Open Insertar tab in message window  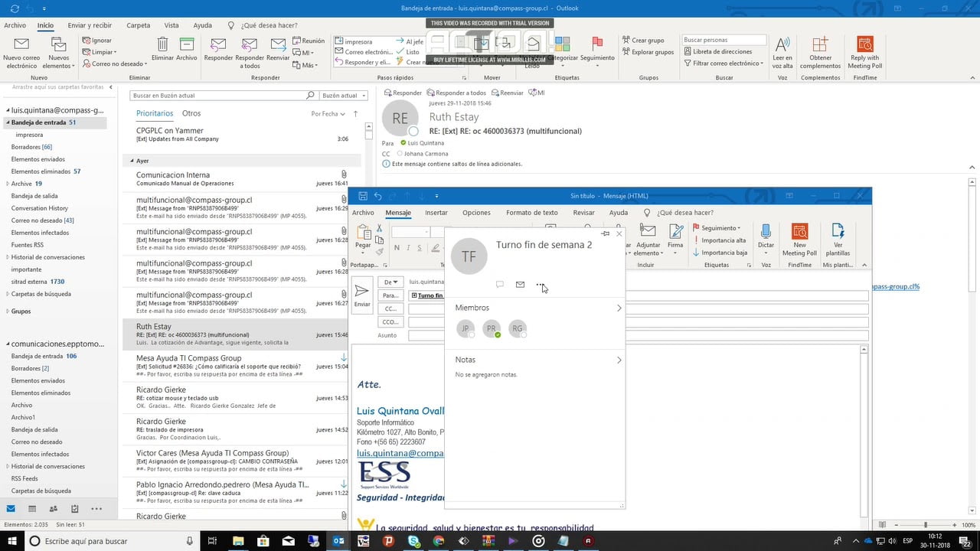[436, 213]
